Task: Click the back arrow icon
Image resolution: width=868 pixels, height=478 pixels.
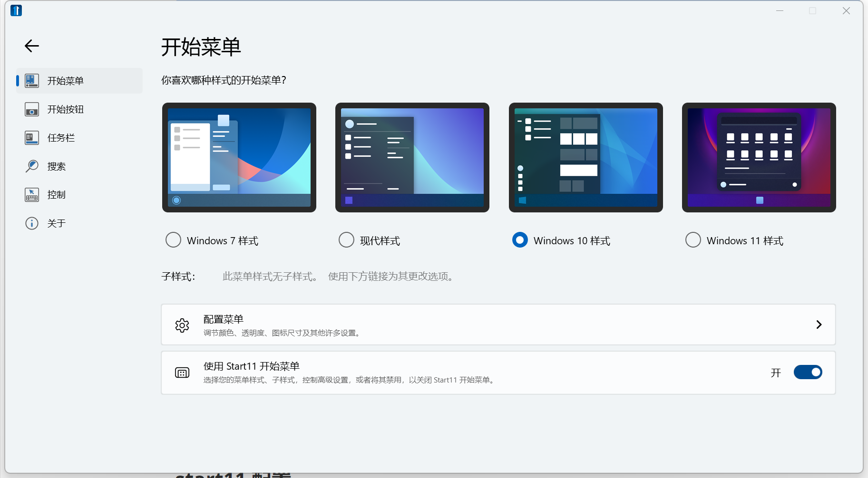Action: point(32,46)
